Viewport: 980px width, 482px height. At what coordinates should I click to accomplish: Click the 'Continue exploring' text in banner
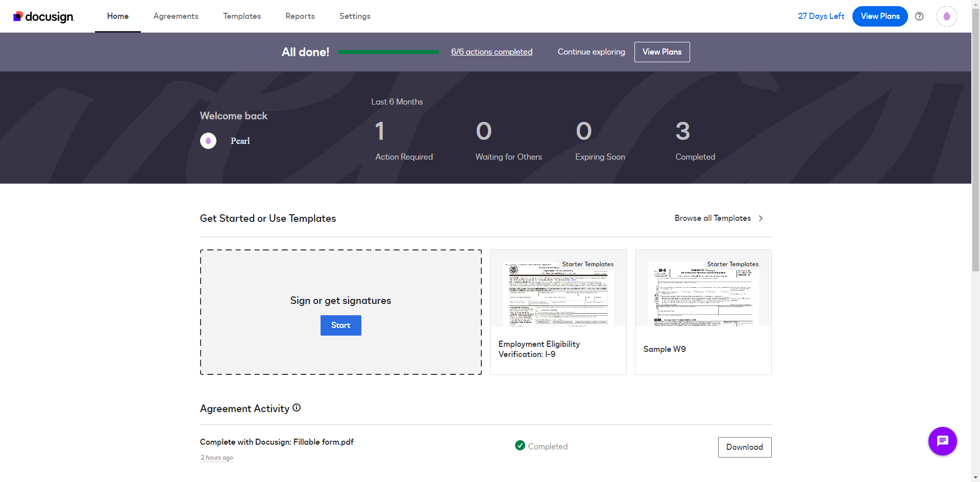[x=591, y=52]
